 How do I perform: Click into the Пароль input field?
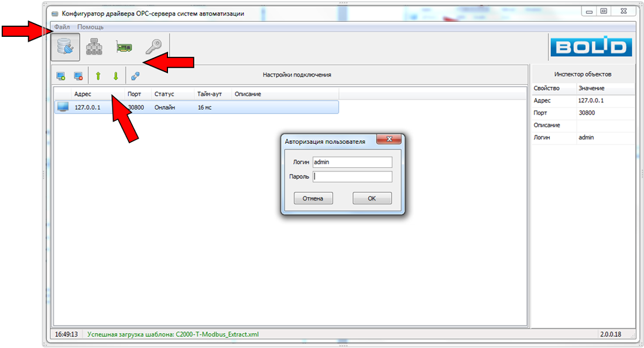352,177
